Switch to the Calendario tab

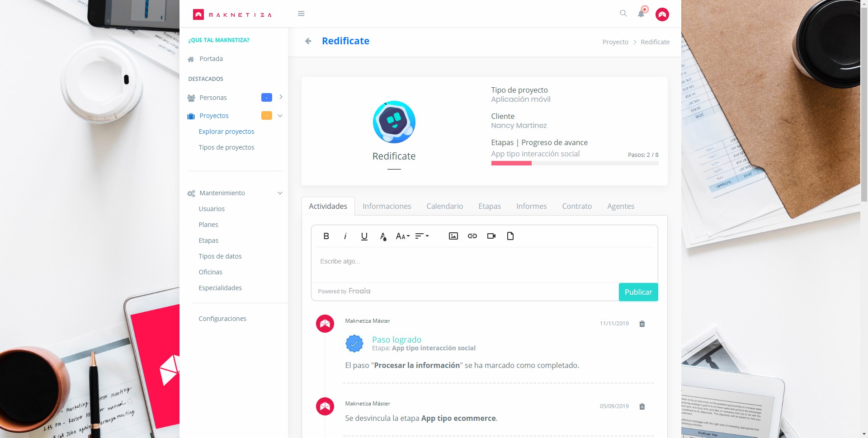[x=445, y=206]
